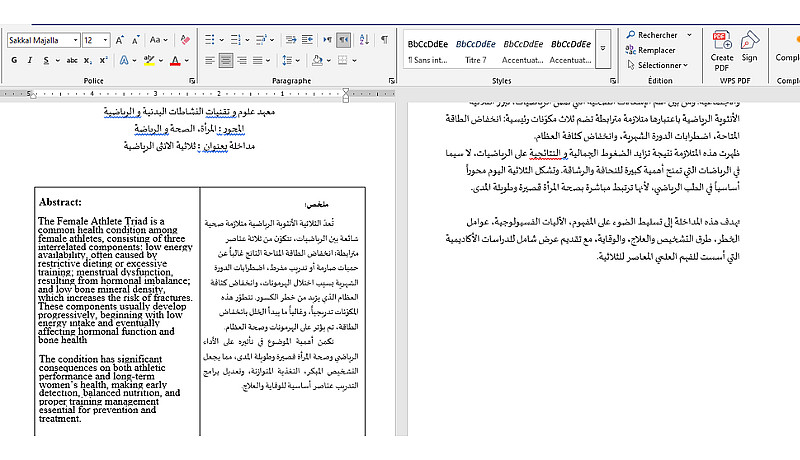800x460 pixels.
Task: Adjust line and paragraph spacing
Action: point(287,60)
